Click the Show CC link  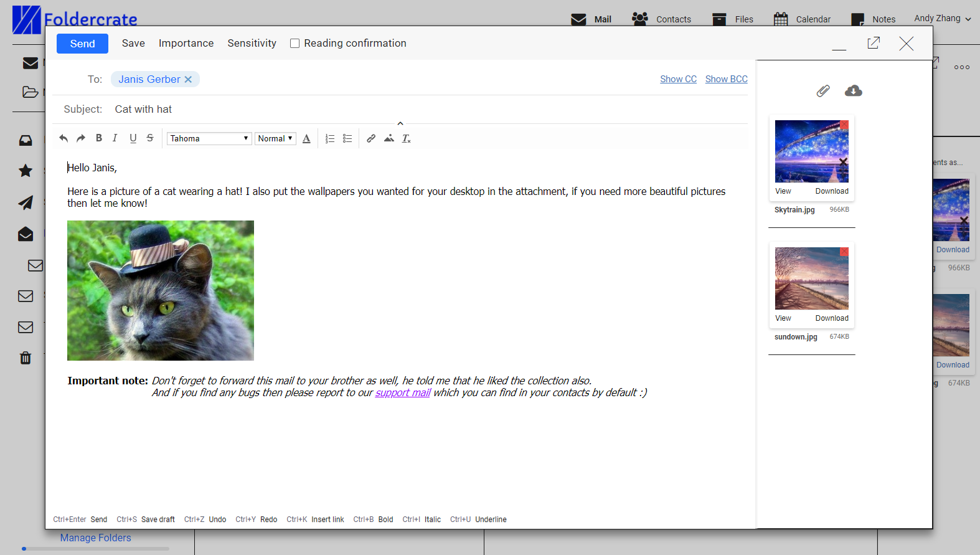(x=678, y=79)
